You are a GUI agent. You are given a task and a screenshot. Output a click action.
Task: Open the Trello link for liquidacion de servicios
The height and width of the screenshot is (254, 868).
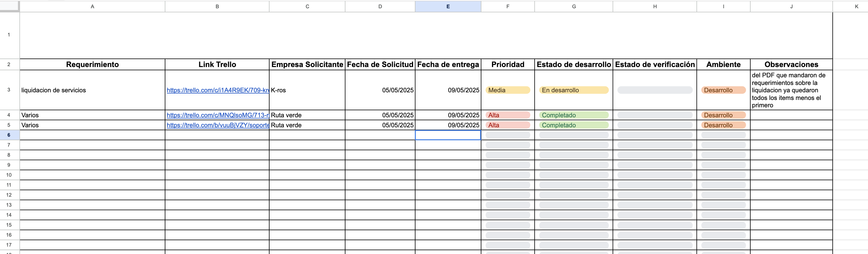click(x=218, y=90)
